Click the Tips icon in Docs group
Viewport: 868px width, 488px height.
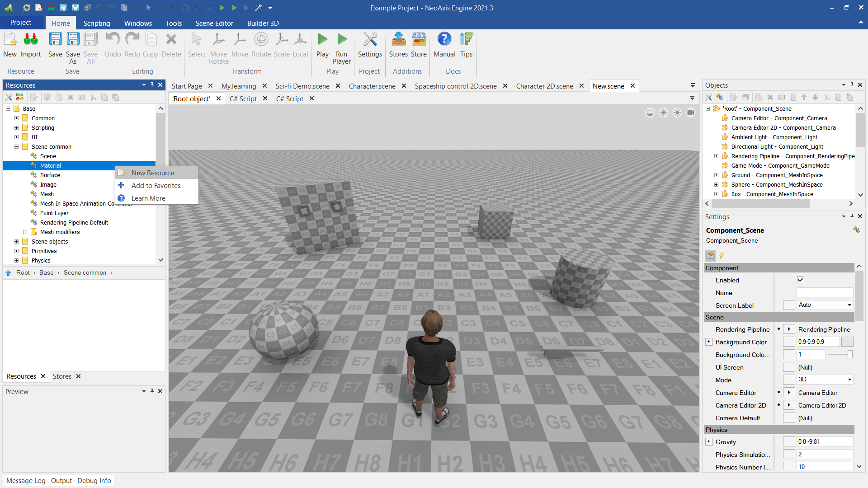pyautogui.click(x=466, y=40)
